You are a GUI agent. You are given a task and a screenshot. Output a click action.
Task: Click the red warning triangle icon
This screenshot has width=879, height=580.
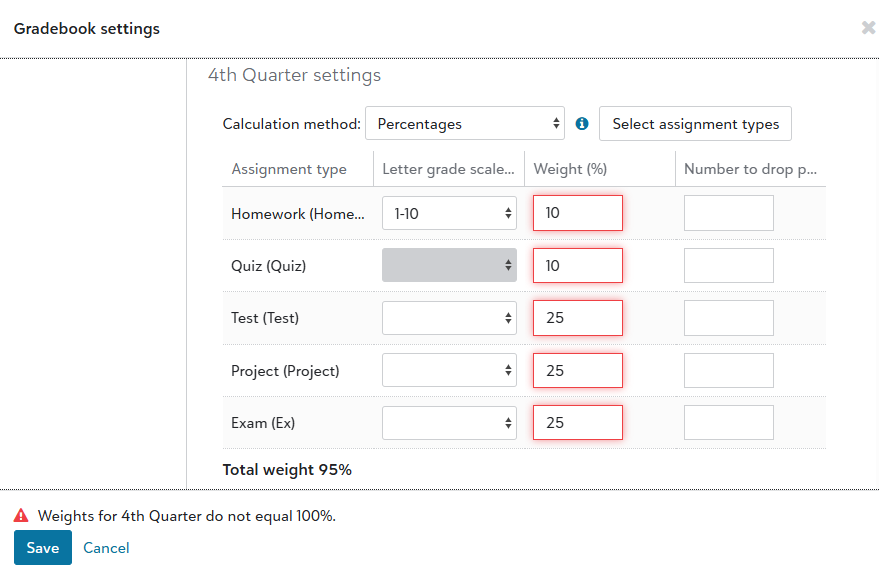21,516
